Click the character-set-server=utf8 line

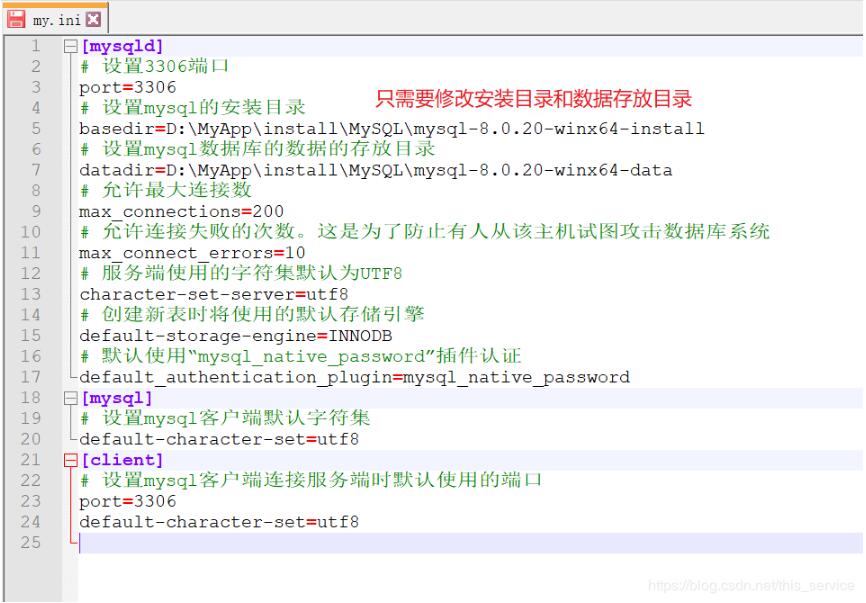click(214, 294)
